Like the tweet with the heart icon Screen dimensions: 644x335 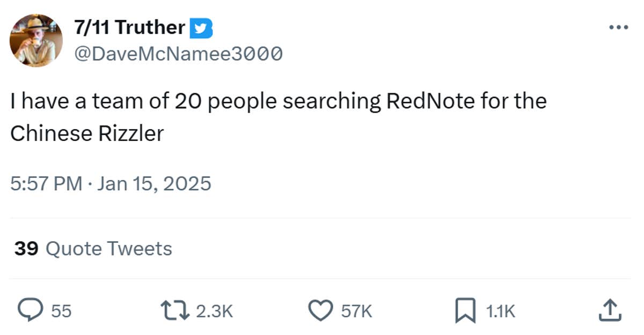point(321,311)
